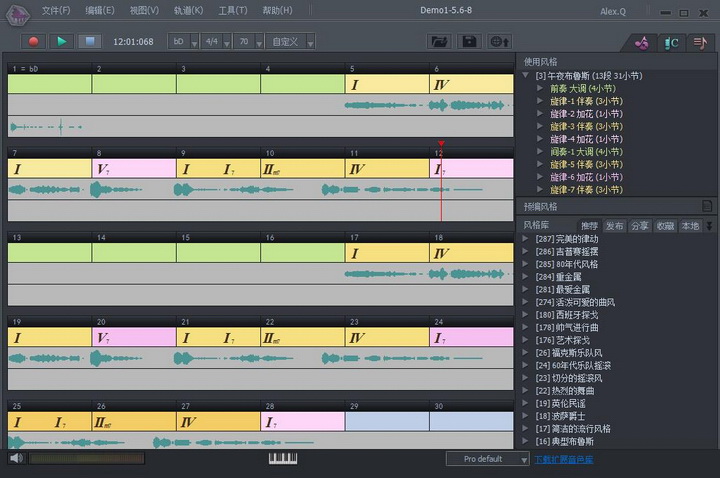Click the open folder icon in toolbar
The width and height of the screenshot is (720, 478).
[437, 41]
